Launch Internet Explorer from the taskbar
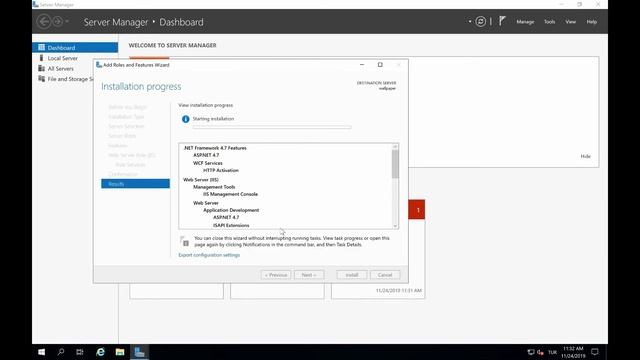640x360 pixels. (100, 352)
